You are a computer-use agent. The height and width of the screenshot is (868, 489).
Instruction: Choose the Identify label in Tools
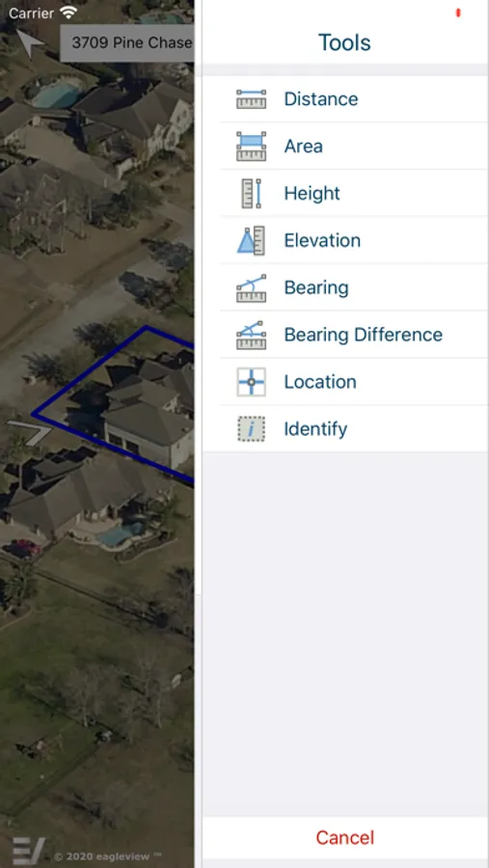coord(315,429)
